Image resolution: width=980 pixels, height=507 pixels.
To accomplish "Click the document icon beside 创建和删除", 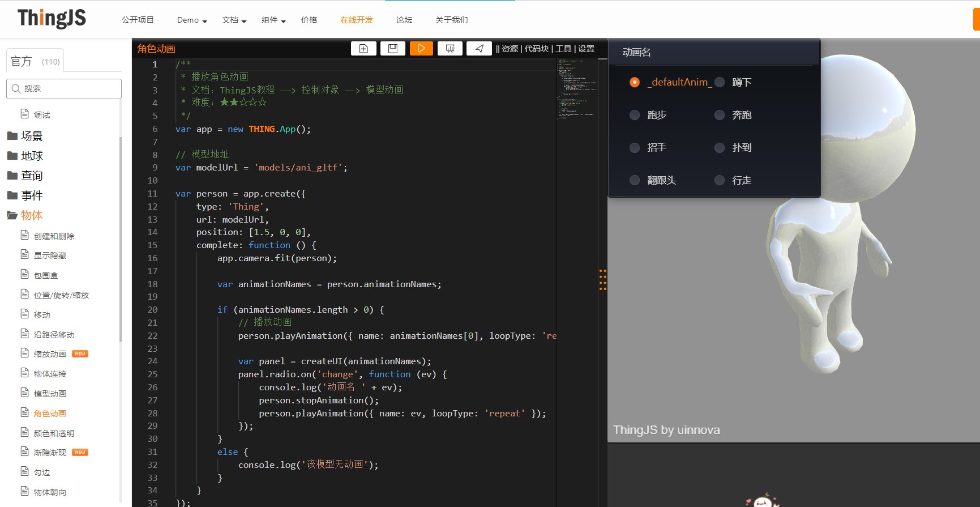I will pos(25,235).
